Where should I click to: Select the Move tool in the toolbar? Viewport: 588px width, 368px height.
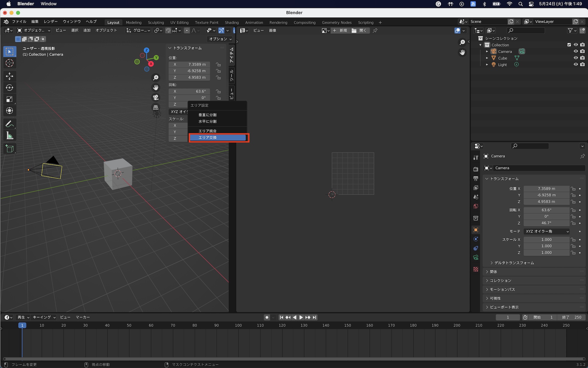(x=9, y=76)
